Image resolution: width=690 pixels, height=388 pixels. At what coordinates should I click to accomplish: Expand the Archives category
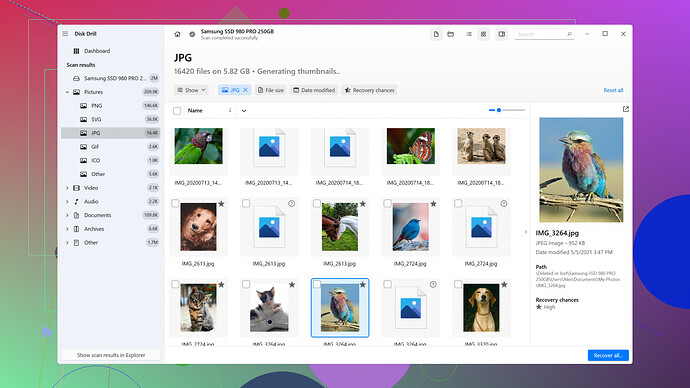(x=67, y=229)
